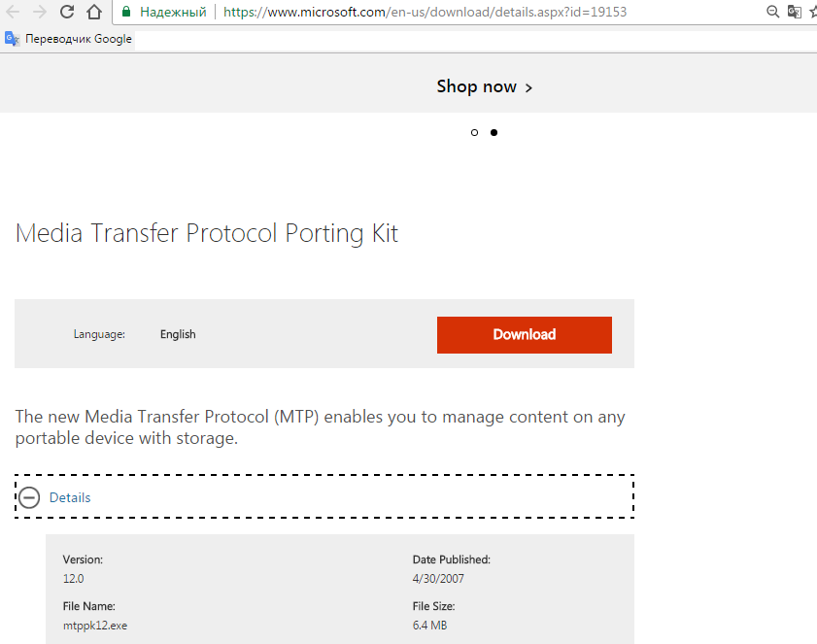
Task: Select the first carousel dot
Action: pos(474,132)
